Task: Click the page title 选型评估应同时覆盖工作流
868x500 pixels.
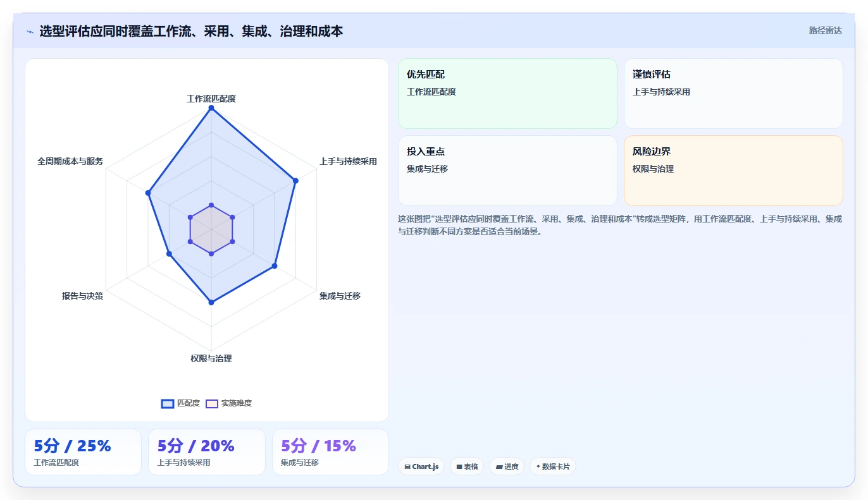Action: coord(191,31)
